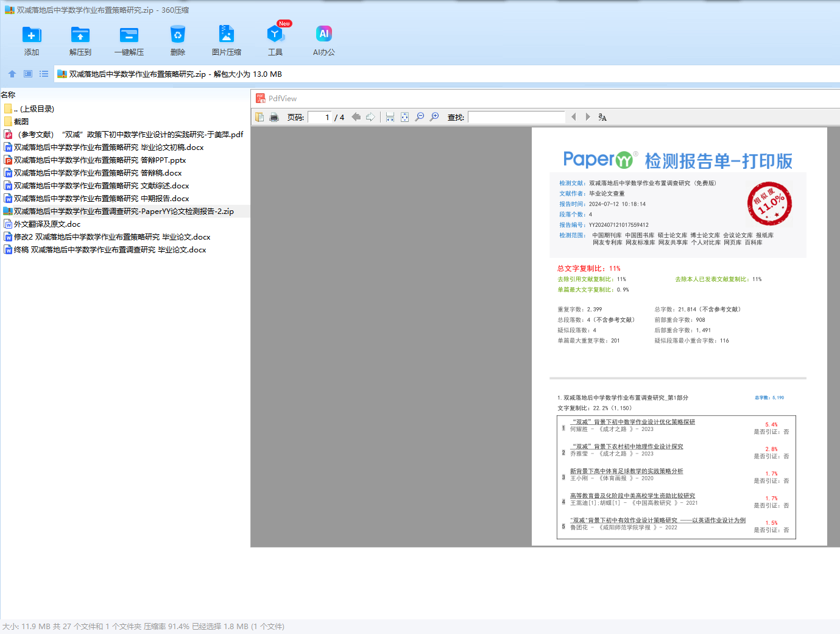Open the 图片压缩 image compression tool
Viewport: 840px width, 634px height.
227,35
